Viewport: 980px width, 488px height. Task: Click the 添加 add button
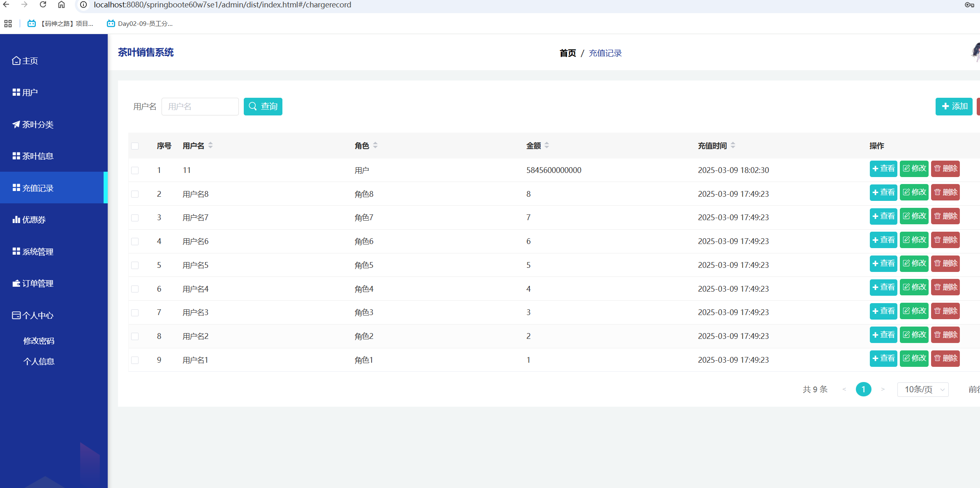pos(954,106)
